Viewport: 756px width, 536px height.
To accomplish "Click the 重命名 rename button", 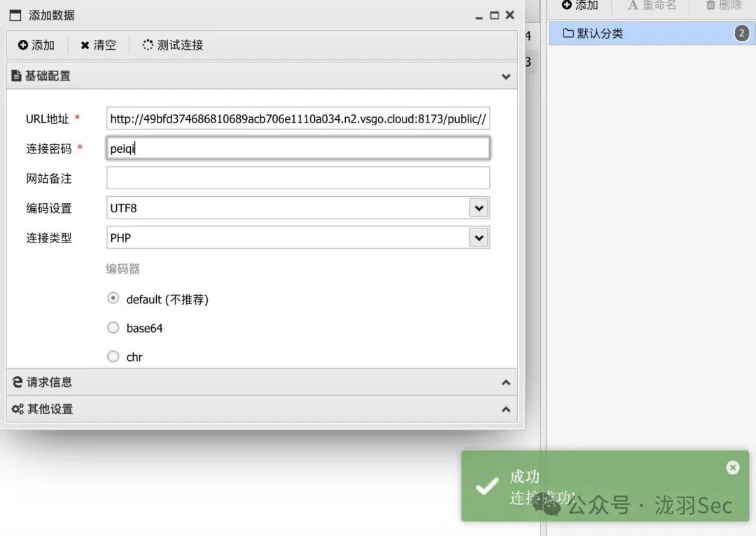I will point(651,5).
